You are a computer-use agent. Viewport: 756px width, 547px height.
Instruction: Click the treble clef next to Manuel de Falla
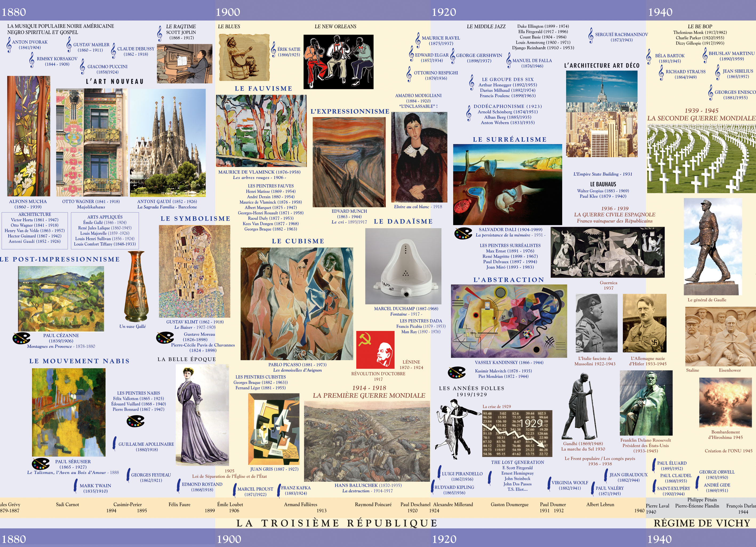click(509, 61)
